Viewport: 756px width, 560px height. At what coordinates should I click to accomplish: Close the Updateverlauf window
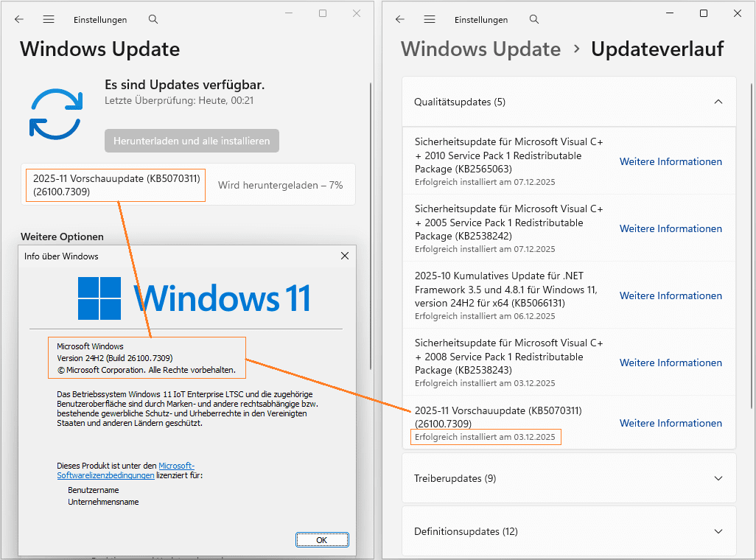(737, 13)
